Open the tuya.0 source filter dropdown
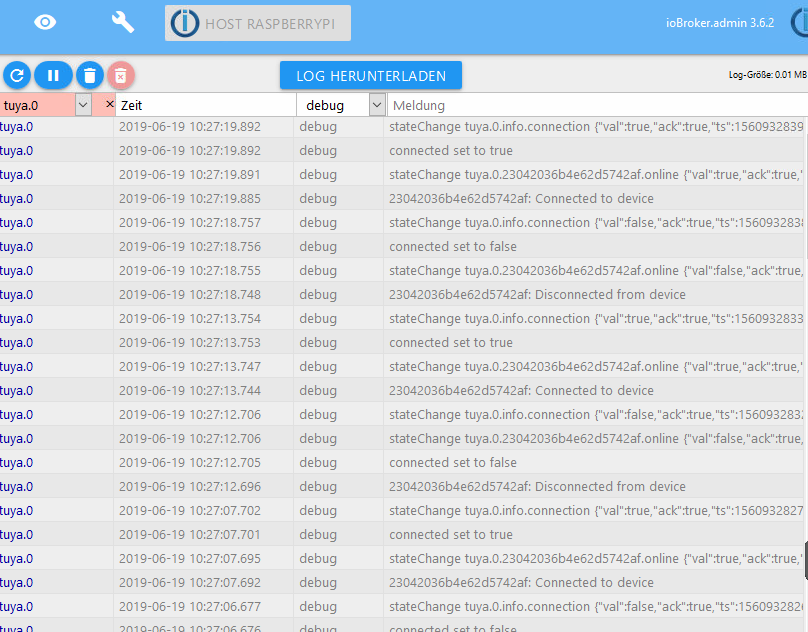808x632 pixels. (83, 105)
